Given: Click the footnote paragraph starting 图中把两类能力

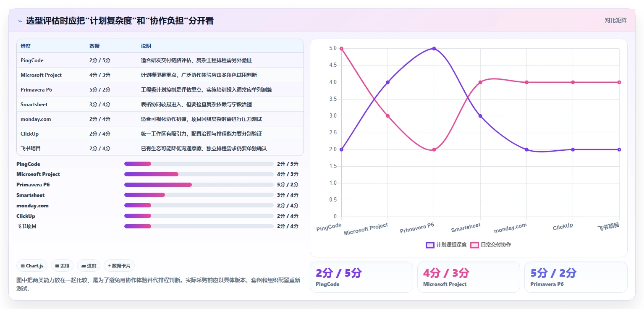Looking at the screenshot, I should [158, 284].
